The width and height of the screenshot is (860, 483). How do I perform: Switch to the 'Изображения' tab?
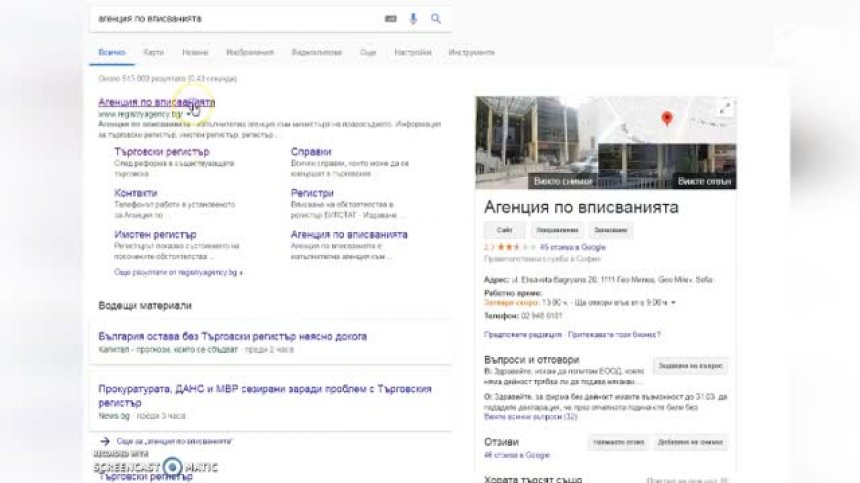[250, 53]
